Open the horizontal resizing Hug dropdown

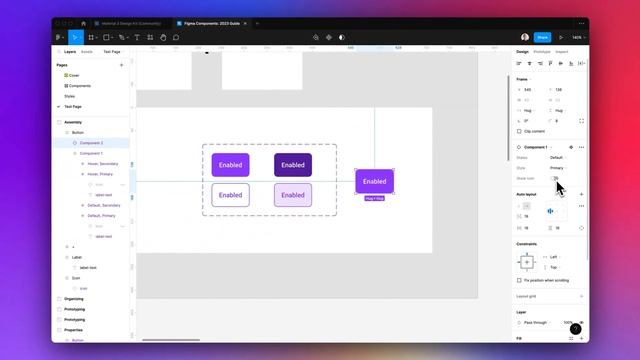[x=529, y=111]
